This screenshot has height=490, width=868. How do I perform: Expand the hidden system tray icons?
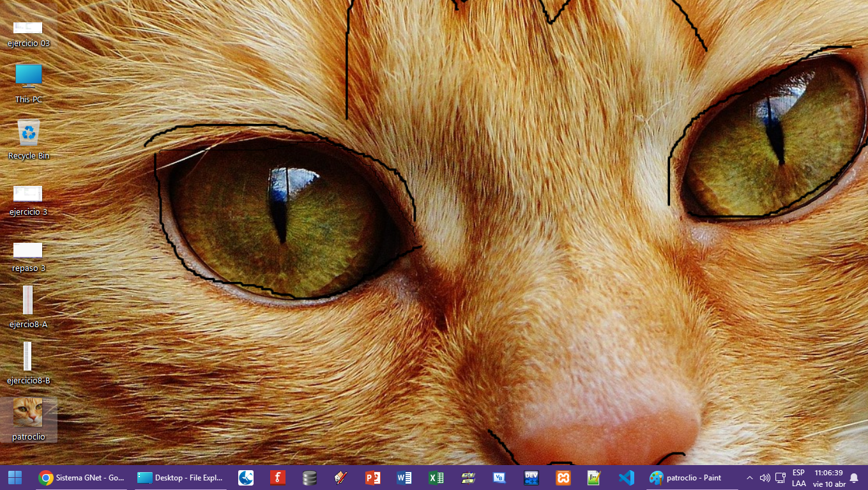pos(749,478)
